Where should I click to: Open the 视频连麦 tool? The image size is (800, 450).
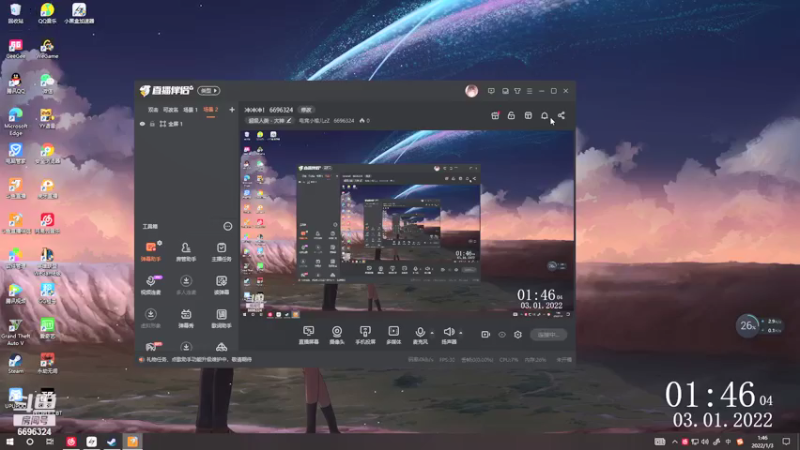pos(151,285)
